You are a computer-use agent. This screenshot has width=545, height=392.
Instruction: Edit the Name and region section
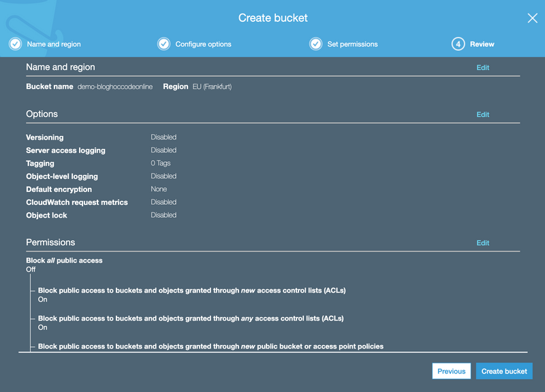(x=482, y=67)
